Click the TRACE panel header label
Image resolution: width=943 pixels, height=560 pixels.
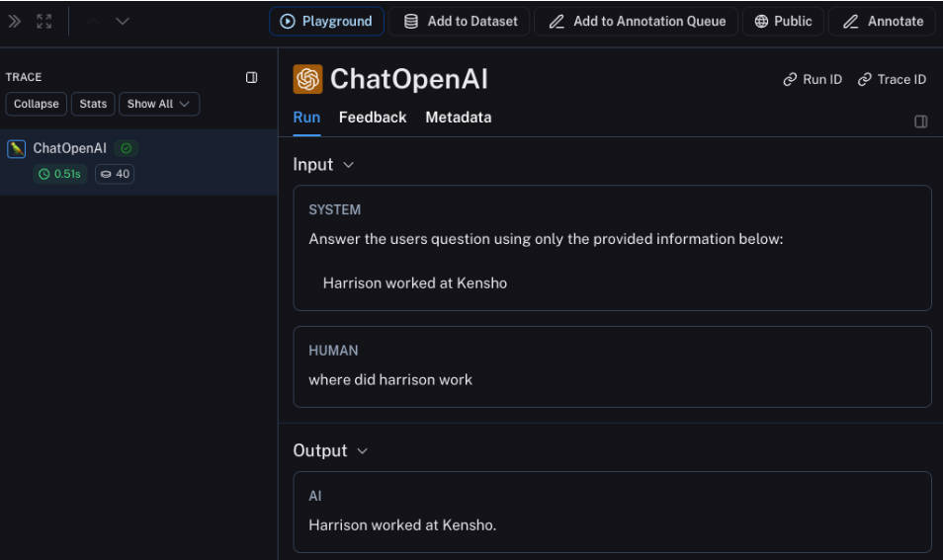pyautogui.click(x=24, y=77)
